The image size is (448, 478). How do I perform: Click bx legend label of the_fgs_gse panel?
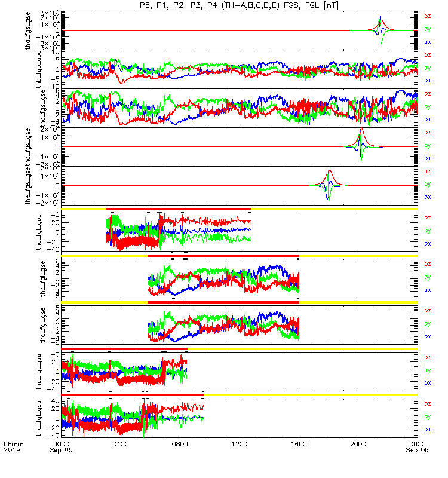pos(428,197)
